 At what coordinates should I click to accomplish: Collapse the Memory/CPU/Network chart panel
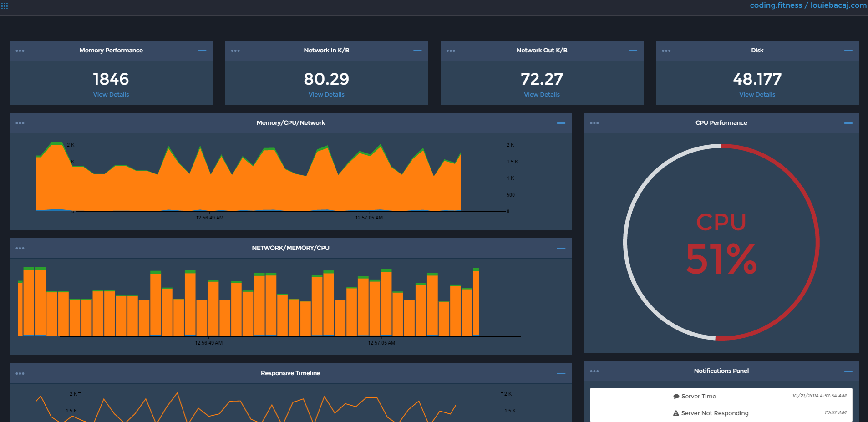561,123
